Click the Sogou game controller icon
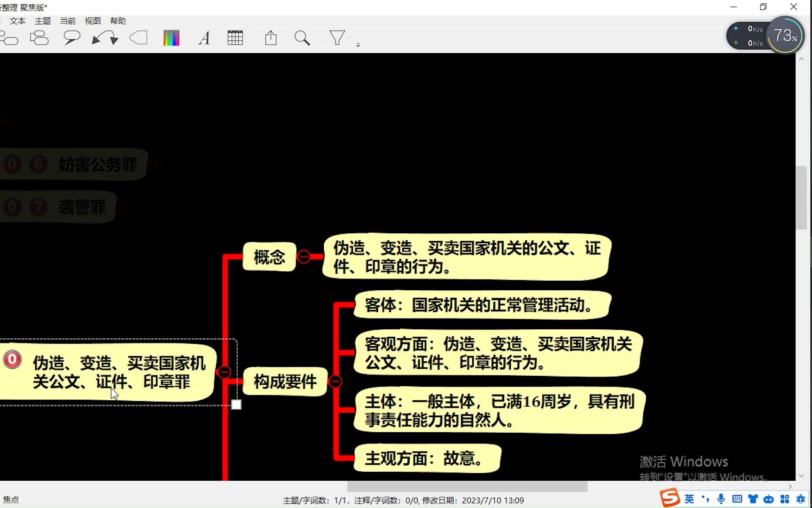Image resolution: width=812 pixels, height=508 pixels. [x=769, y=499]
